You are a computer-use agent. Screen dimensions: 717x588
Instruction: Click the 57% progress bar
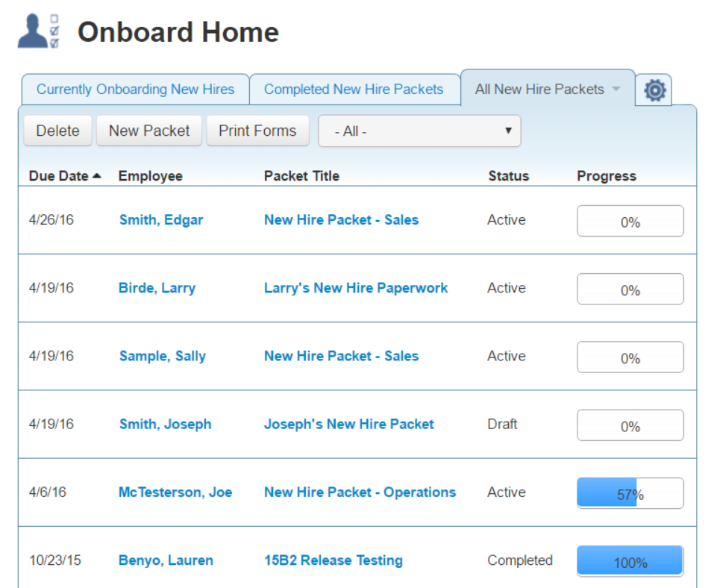pos(630,494)
